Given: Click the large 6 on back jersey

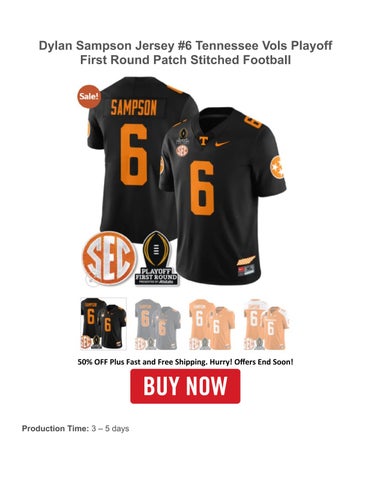Looking at the screenshot, I should [x=134, y=155].
